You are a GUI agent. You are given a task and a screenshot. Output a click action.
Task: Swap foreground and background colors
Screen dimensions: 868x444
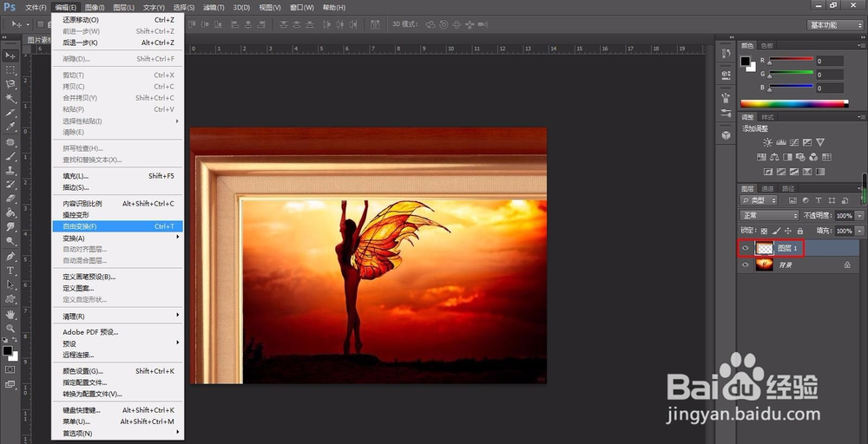click(x=15, y=339)
